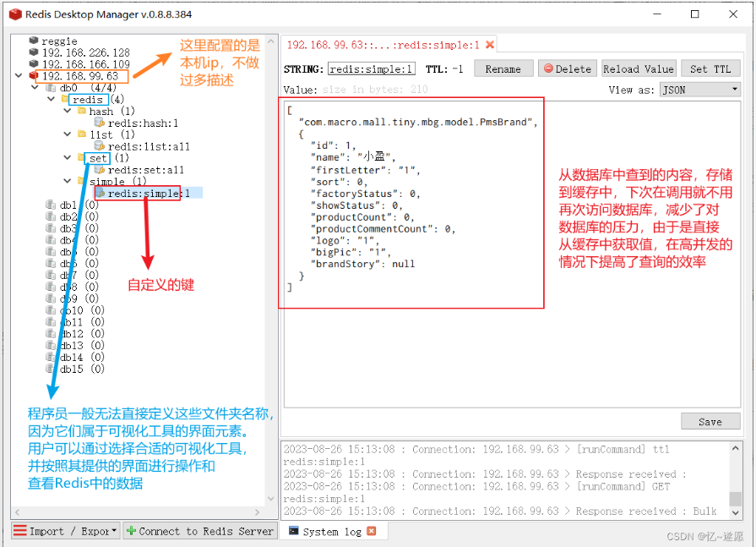Click the System log terminal icon
Viewport: 756px width, 547px height.
293,531
